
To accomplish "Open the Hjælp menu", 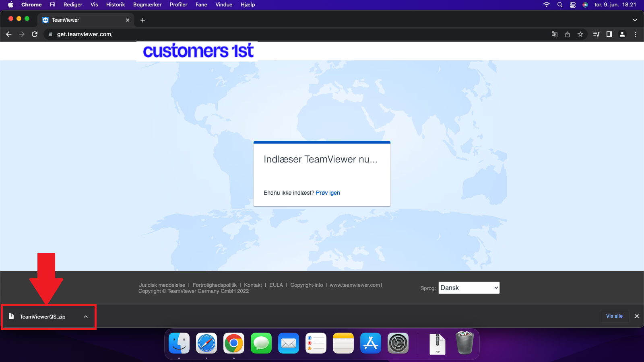I will (248, 5).
